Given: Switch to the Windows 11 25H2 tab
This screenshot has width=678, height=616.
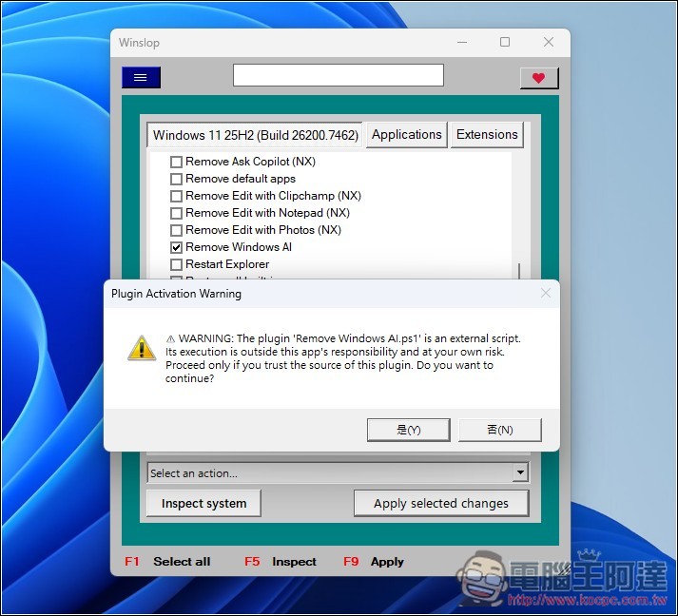Looking at the screenshot, I should coord(255,135).
